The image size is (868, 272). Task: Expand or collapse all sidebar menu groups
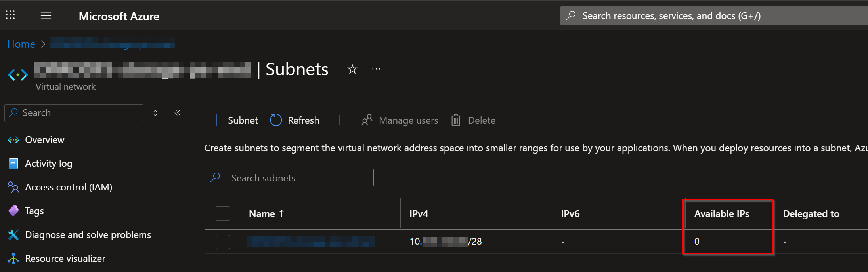tap(155, 113)
